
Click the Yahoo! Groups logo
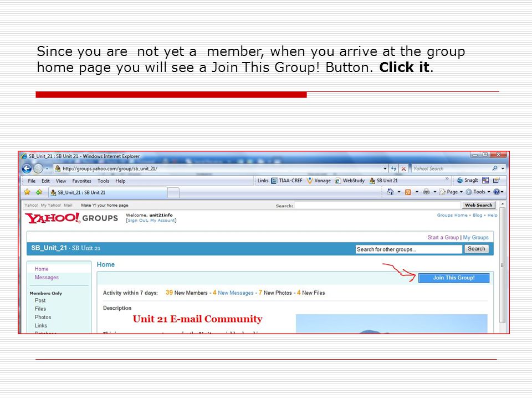pyautogui.click(x=71, y=218)
